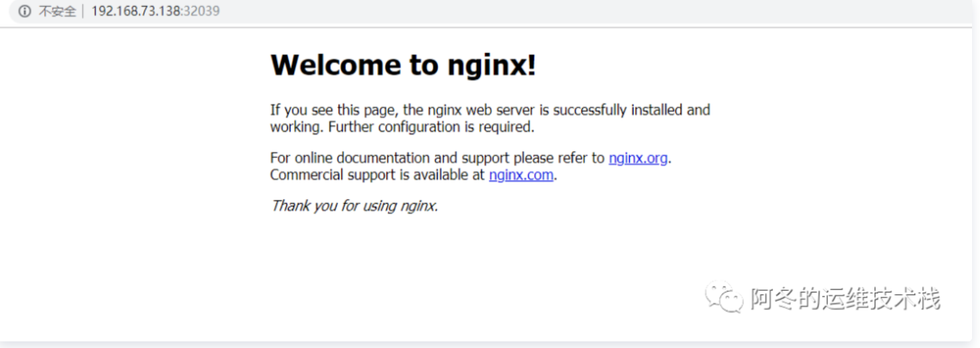Viewport: 980px width, 348px height.
Task: Open the nginx.org documentation link
Action: (x=638, y=158)
